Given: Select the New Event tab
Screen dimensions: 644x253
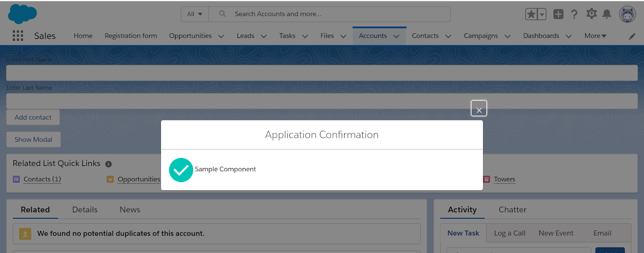Looking at the screenshot, I should pyautogui.click(x=556, y=233).
